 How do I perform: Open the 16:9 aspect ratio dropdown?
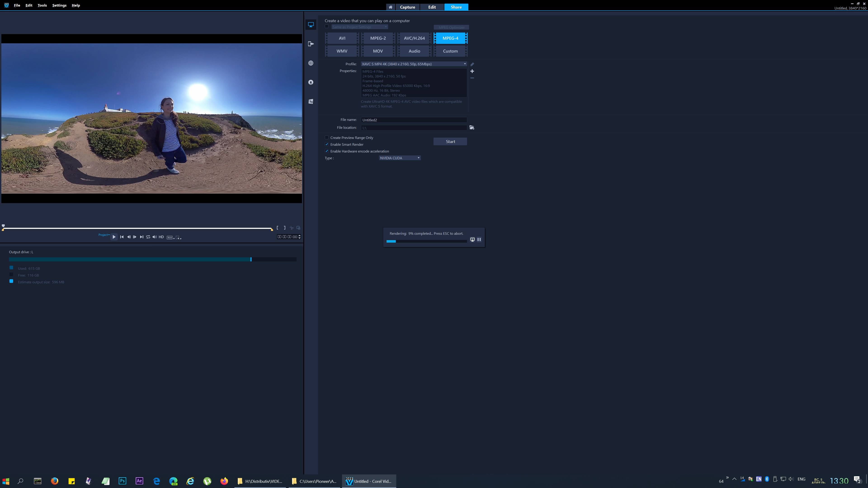[x=171, y=237]
